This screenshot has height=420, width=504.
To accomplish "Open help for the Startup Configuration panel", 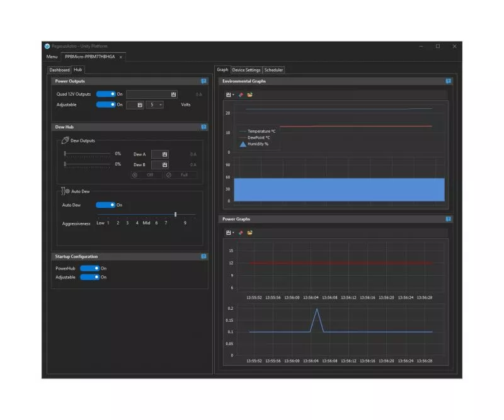I will pyautogui.click(x=203, y=256).
